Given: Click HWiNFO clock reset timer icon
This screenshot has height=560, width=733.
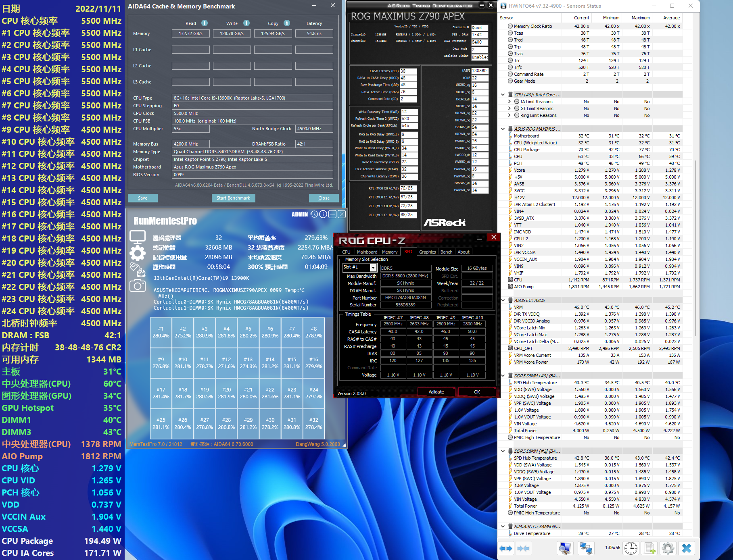Looking at the screenshot, I should point(631,548).
